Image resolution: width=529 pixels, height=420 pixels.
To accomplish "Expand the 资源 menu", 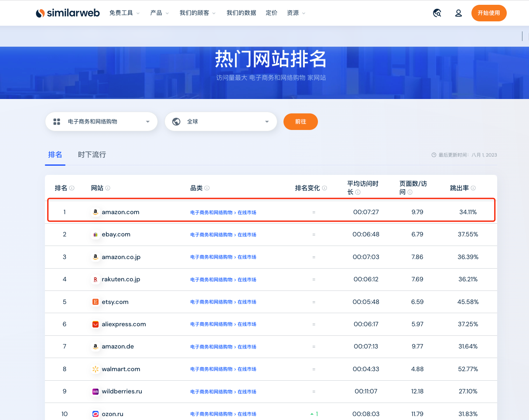I will (296, 13).
